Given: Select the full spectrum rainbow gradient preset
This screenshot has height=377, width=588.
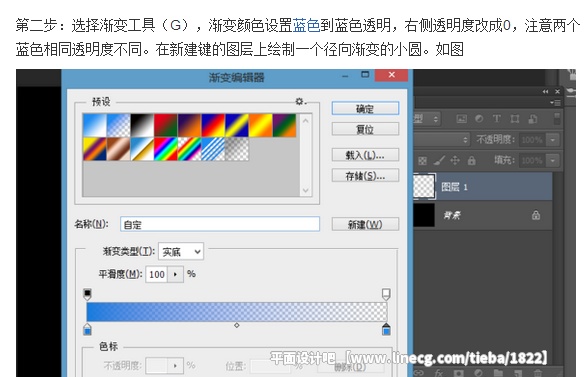Looking at the screenshot, I should [x=166, y=149].
